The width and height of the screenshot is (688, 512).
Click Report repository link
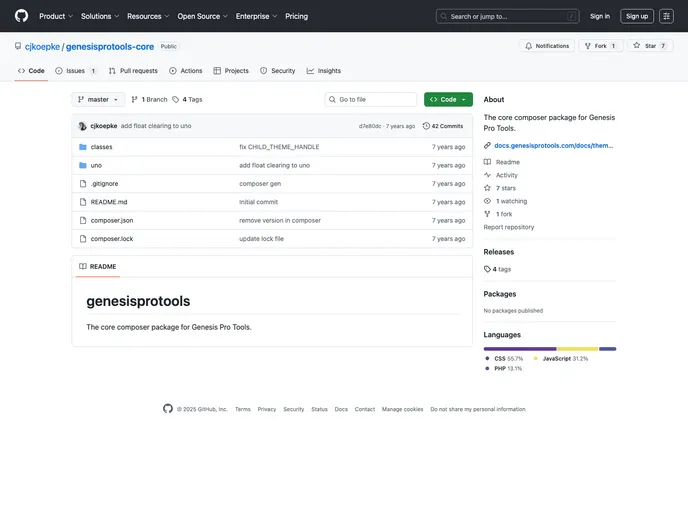pyautogui.click(x=509, y=227)
